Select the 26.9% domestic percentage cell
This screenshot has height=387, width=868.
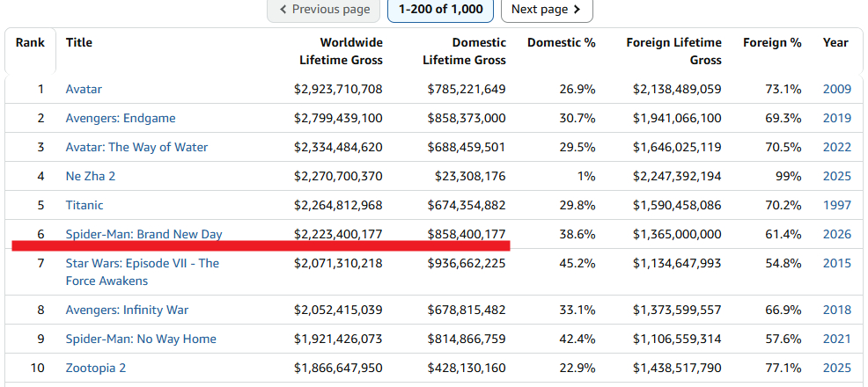[x=577, y=89]
